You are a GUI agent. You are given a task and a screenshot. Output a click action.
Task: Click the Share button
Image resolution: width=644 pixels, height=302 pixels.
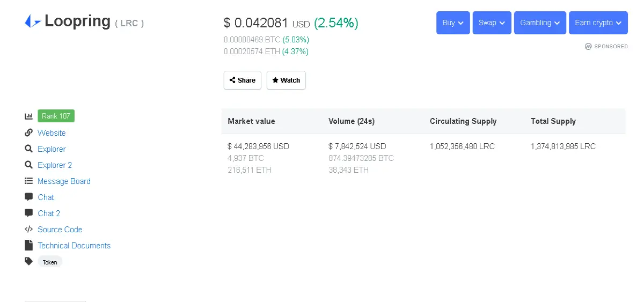click(243, 80)
